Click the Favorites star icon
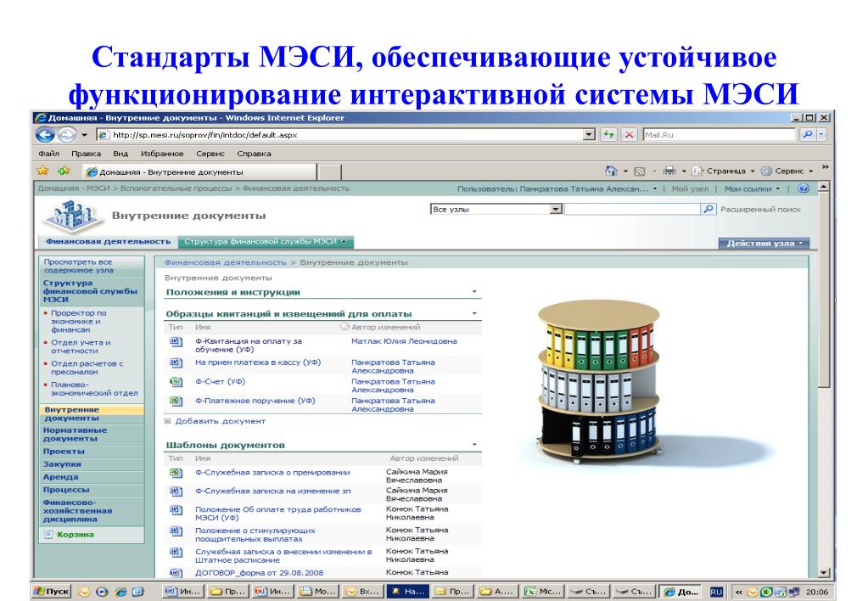868x601 pixels. 42,171
